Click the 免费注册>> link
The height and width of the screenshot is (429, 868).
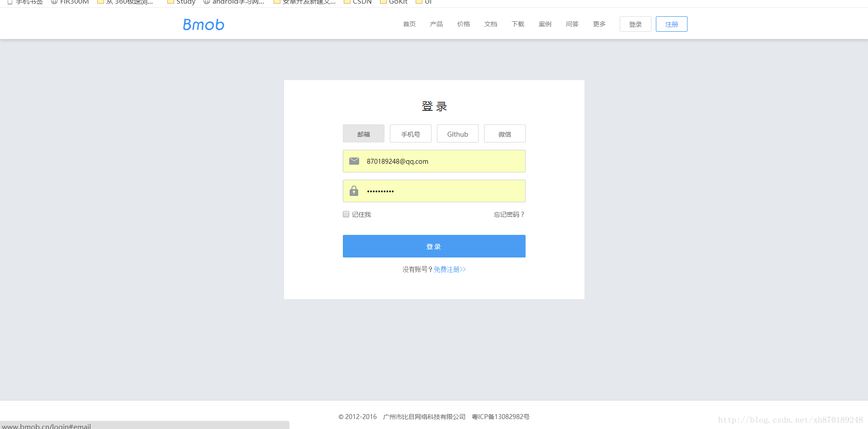click(x=450, y=269)
